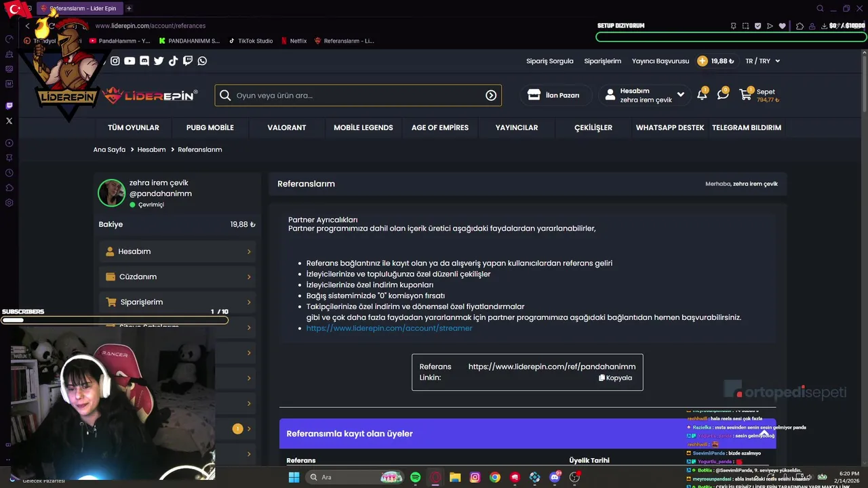Click the Kopyala copy button
Image resolution: width=868 pixels, height=488 pixels.
(615, 378)
